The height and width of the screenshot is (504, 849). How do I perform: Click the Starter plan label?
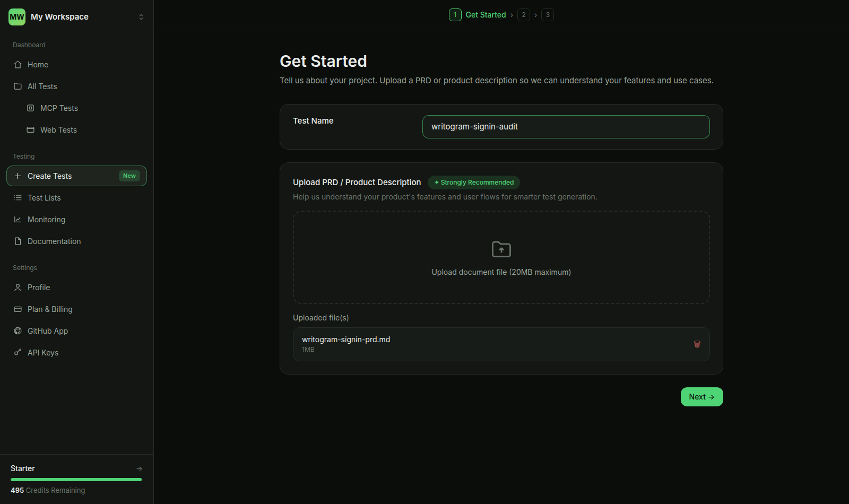pyautogui.click(x=23, y=468)
